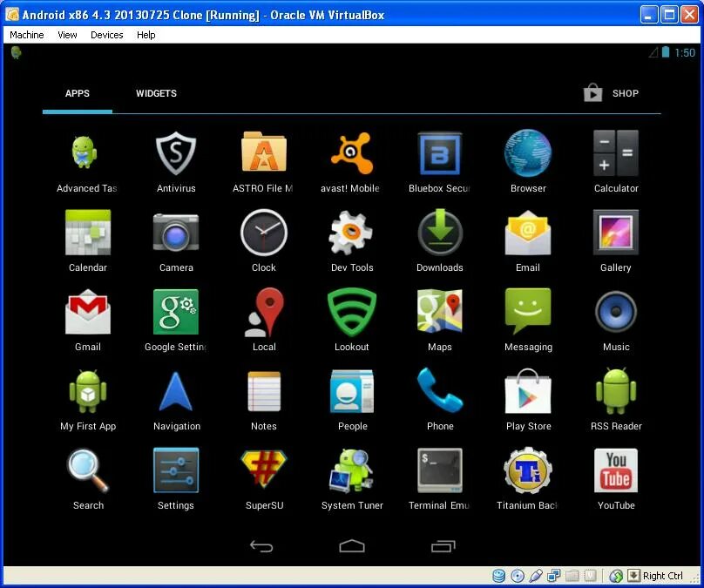Open the Help menu
The width and height of the screenshot is (704, 588).
(146, 35)
